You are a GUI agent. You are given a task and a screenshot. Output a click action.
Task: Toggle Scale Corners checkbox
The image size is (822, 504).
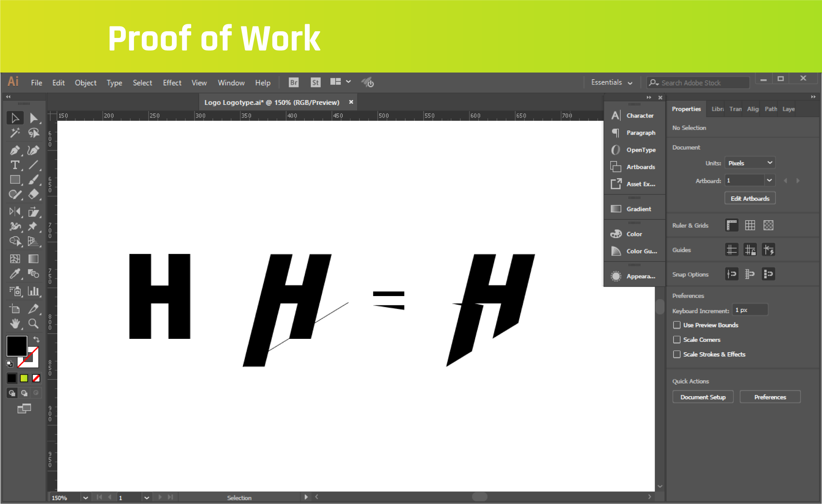pos(677,340)
